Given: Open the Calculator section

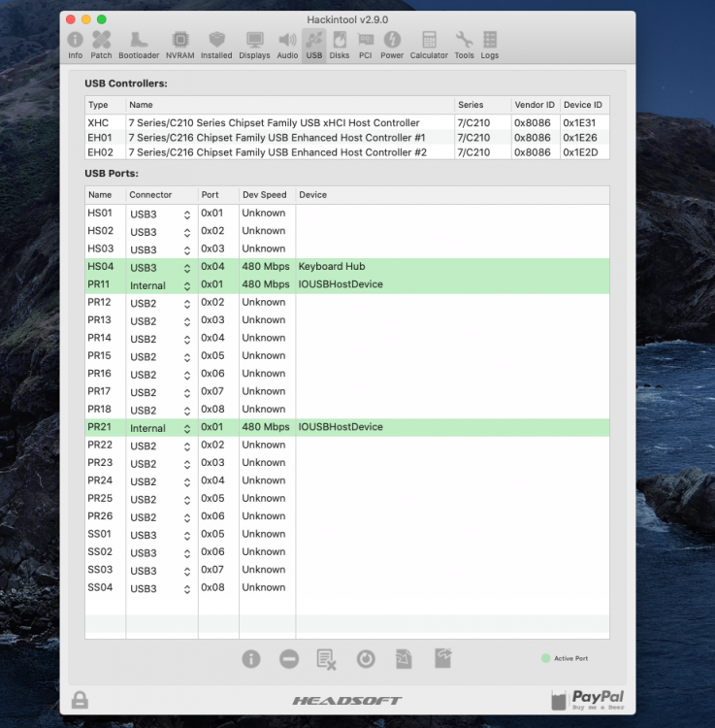Looking at the screenshot, I should coord(429,45).
